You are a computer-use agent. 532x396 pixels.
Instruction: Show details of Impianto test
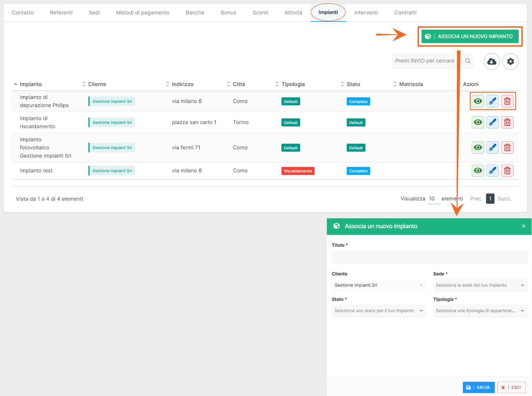477,171
